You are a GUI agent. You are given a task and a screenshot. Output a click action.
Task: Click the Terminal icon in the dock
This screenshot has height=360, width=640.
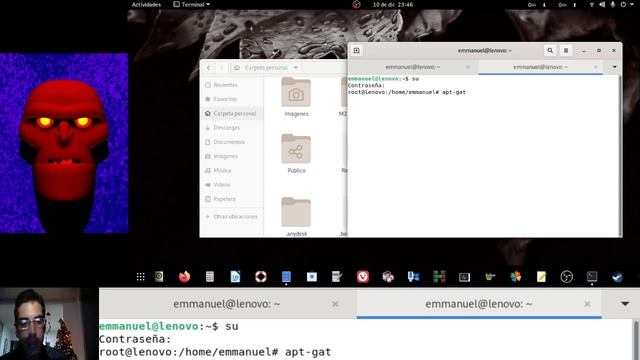pos(592,277)
